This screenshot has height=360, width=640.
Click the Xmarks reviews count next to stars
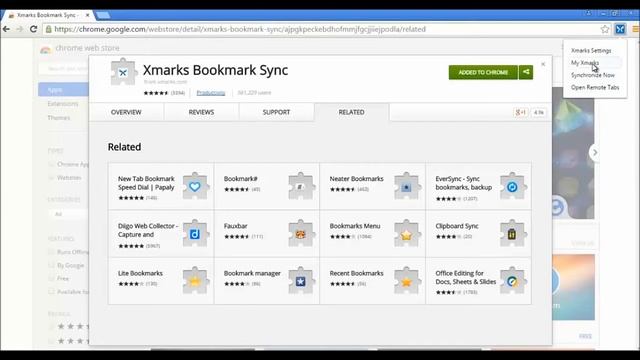(x=178, y=93)
